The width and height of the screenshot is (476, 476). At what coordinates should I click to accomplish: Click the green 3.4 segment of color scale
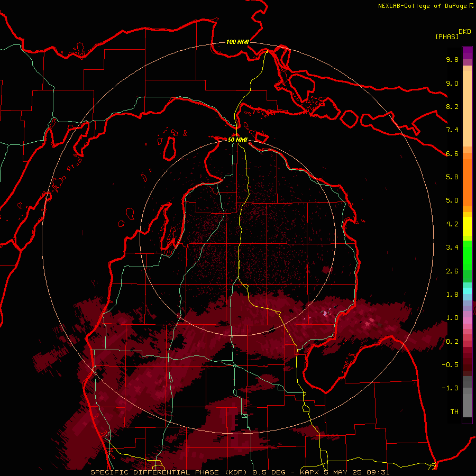click(467, 255)
